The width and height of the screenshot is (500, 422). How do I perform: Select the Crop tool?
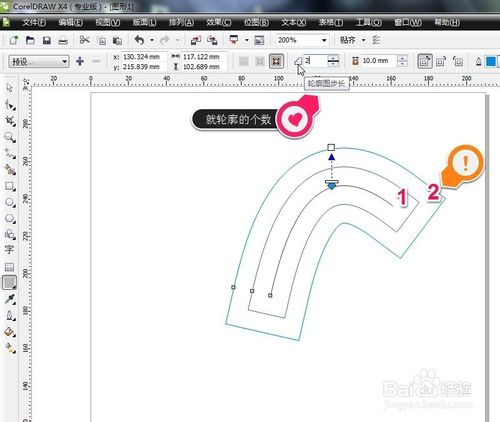[x=10, y=121]
